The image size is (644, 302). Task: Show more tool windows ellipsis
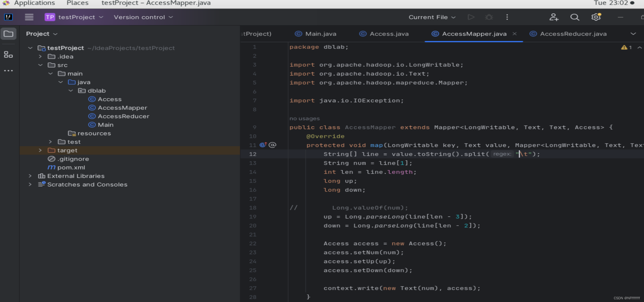8,71
